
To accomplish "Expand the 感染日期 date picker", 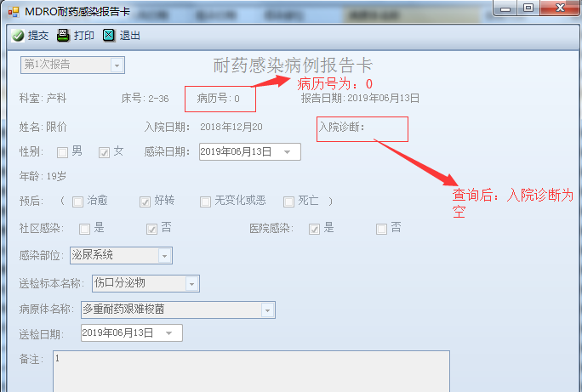I will click(287, 152).
